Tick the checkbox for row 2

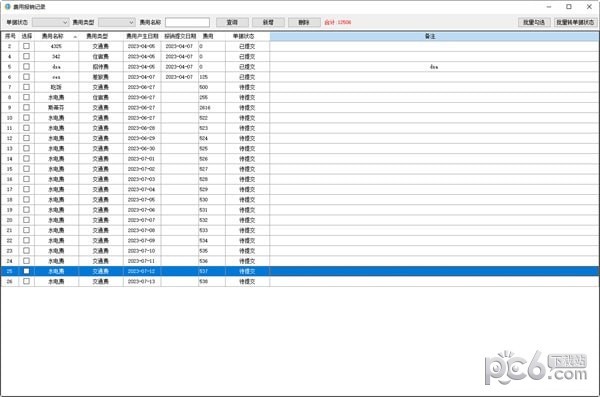(26, 46)
